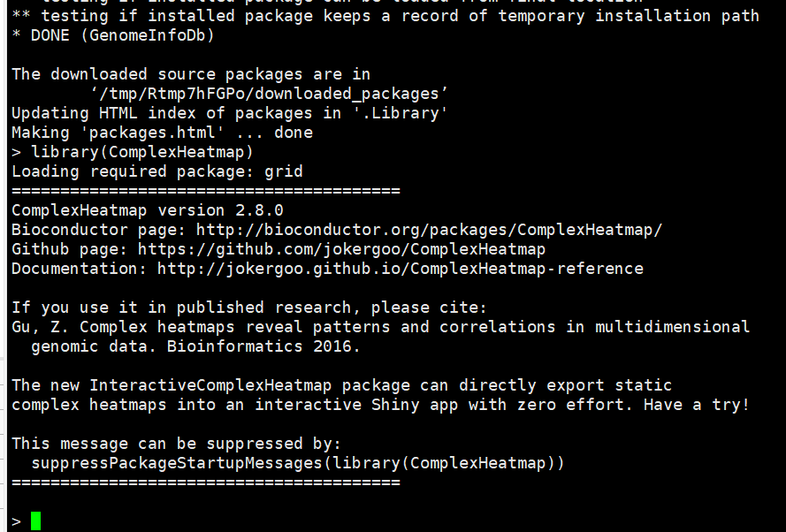Click the 'Loading required package: grid' line
The image size is (786, 532).
tap(156, 171)
